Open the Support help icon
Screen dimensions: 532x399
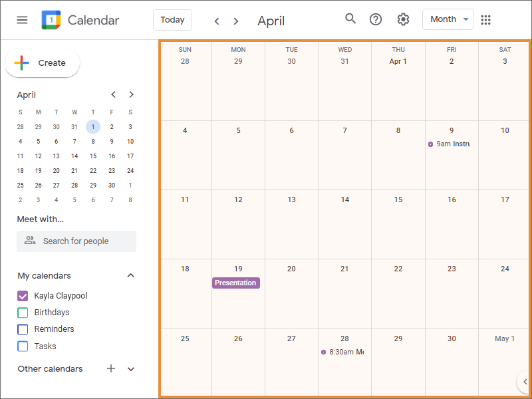click(376, 19)
